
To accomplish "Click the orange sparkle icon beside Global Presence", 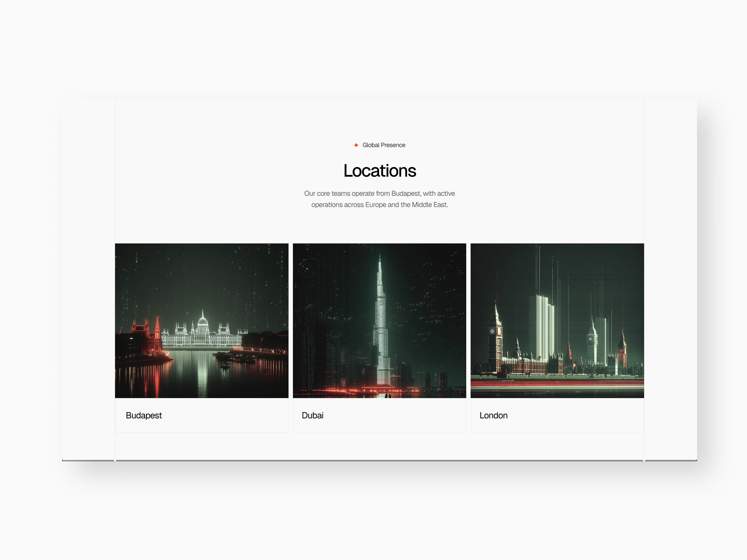I will click(356, 145).
